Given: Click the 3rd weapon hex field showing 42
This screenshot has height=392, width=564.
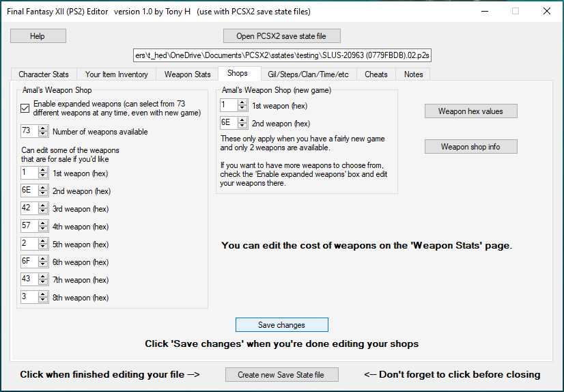Looking at the screenshot, I should tap(29, 208).
